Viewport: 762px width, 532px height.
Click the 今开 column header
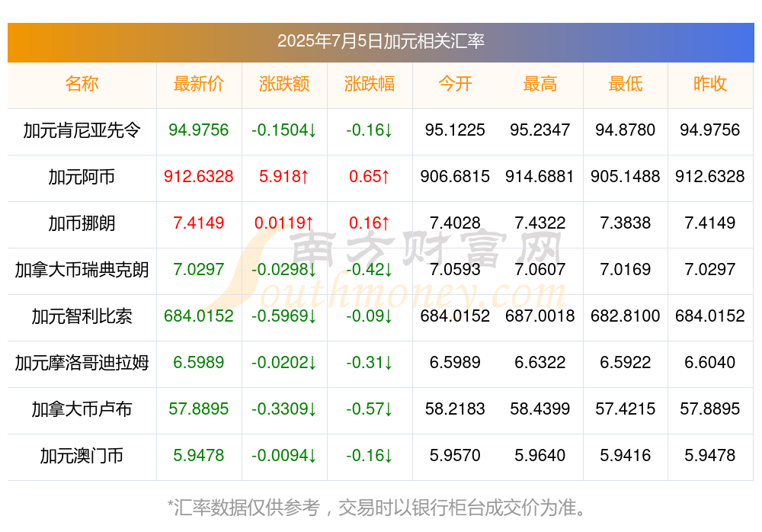[x=455, y=84]
